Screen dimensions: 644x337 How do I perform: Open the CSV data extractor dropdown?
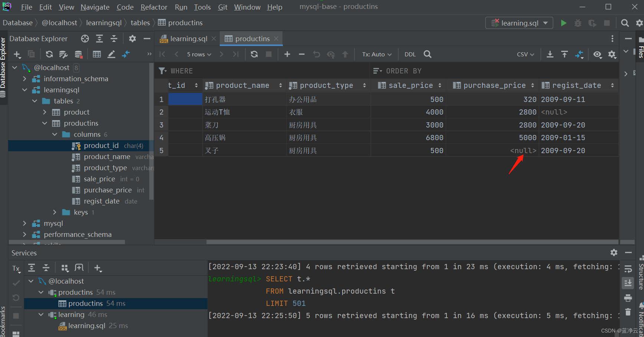[525, 54]
